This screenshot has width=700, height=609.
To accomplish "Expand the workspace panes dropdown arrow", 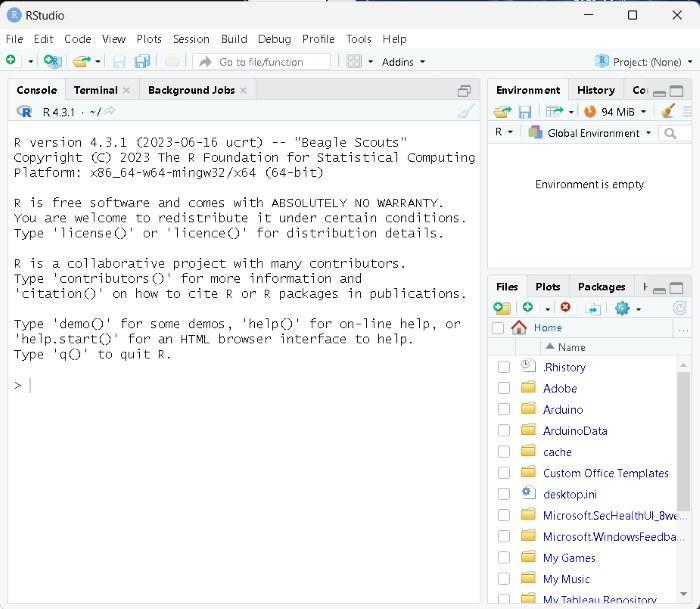I will [x=370, y=62].
